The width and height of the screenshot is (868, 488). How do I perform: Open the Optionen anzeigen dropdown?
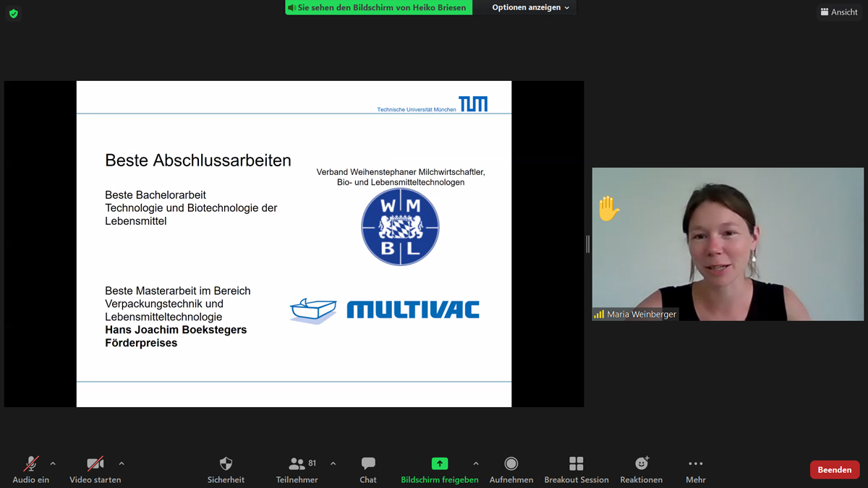tap(531, 8)
